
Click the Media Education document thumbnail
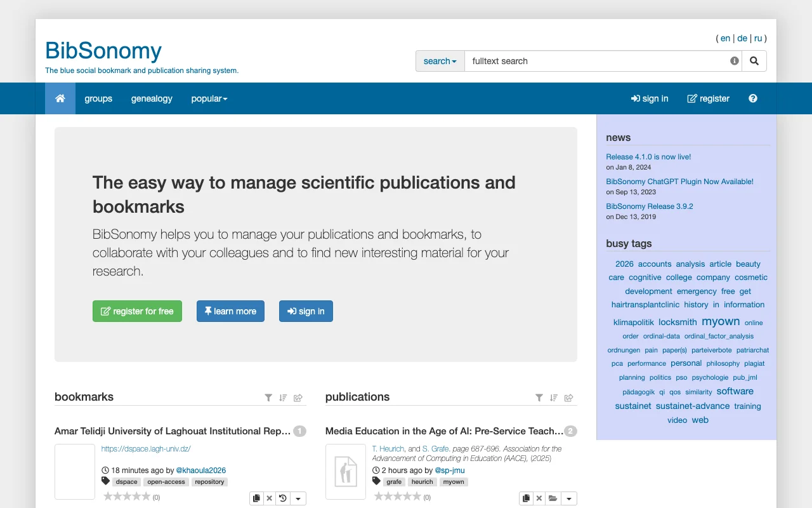click(346, 472)
